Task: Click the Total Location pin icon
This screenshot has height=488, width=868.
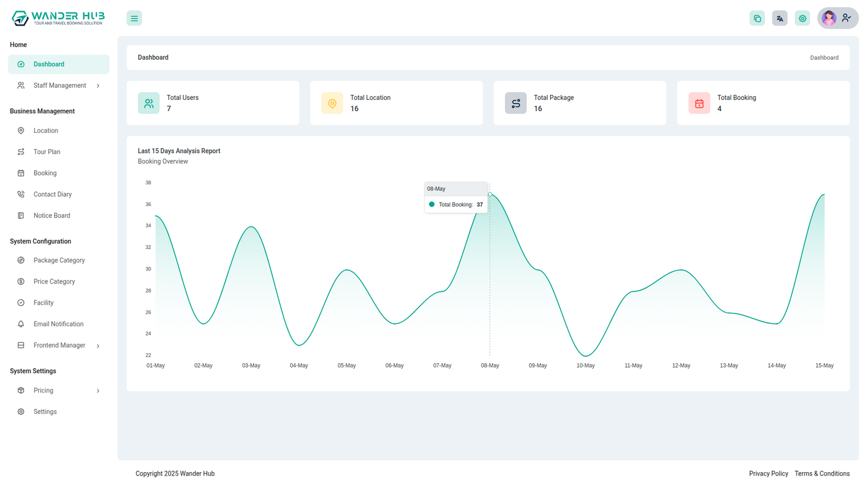Action: [332, 103]
